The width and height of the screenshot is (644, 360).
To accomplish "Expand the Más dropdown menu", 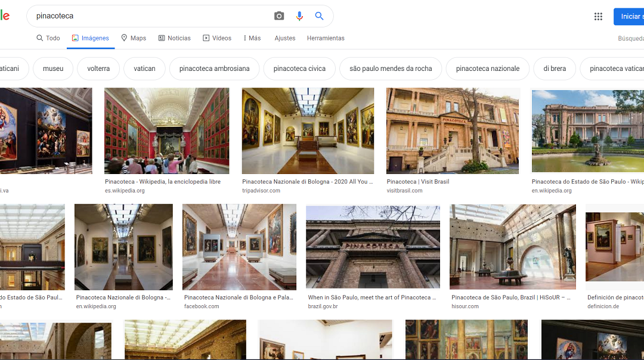I will point(252,38).
